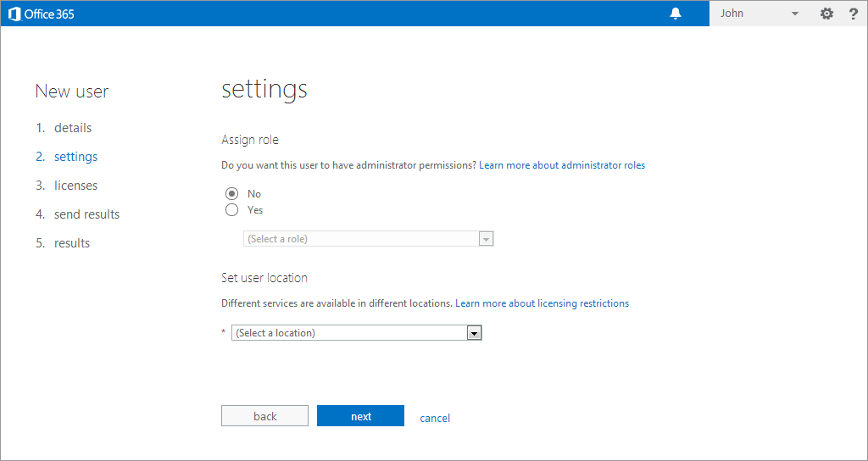
Task: Click the cancel link
Action: [435, 418]
